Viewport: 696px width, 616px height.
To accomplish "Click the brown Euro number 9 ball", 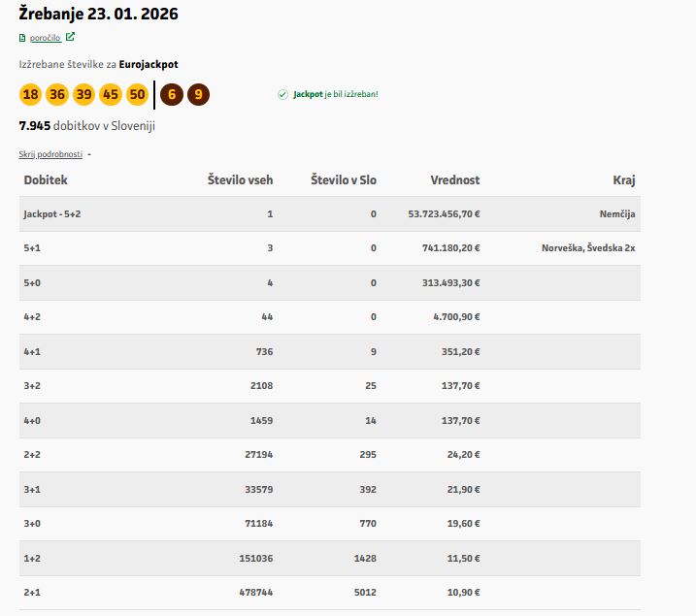I will (198, 94).
